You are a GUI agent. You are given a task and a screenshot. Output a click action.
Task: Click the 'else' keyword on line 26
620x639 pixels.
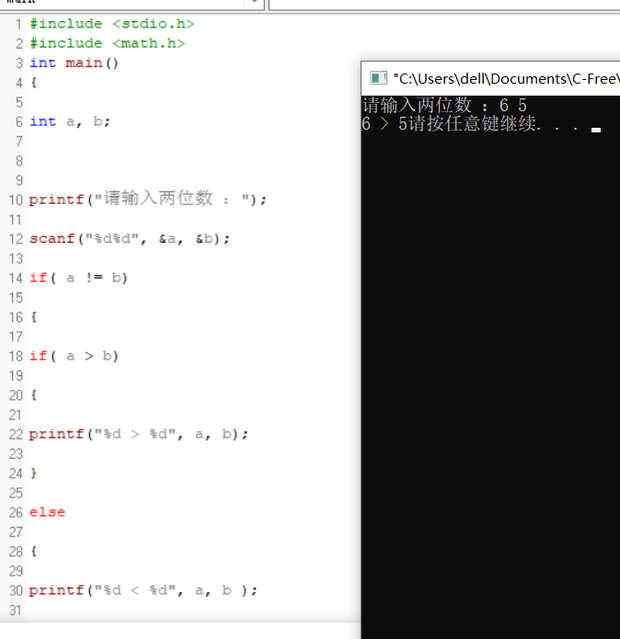click(47, 512)
